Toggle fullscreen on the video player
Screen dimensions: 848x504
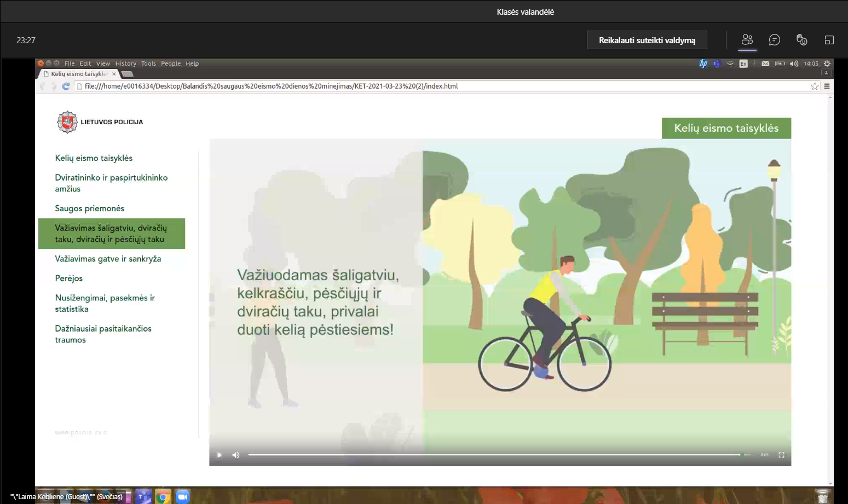coord(781,455)
